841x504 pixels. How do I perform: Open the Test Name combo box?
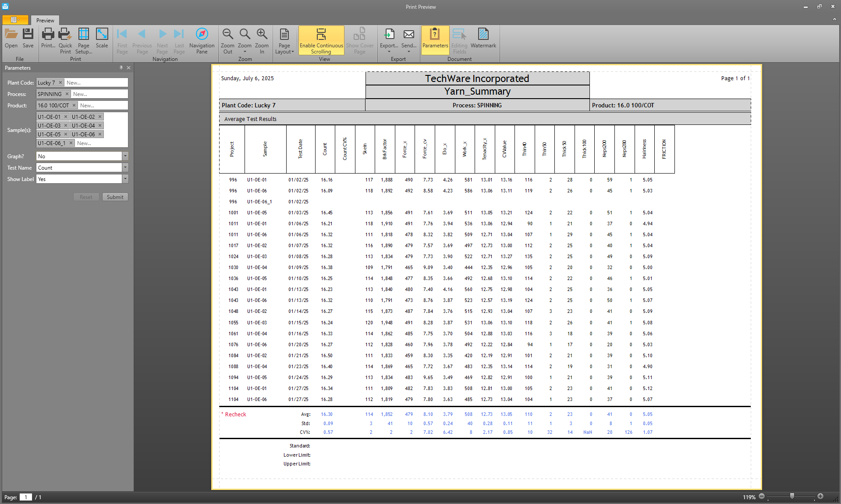tap(125, 168)
